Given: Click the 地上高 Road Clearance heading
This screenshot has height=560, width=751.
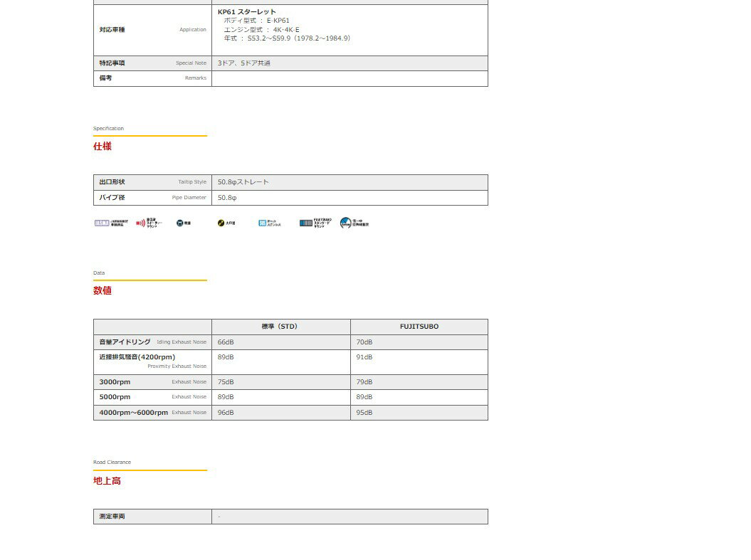Looking at the screenshot, I should click(x=107, y=481).
